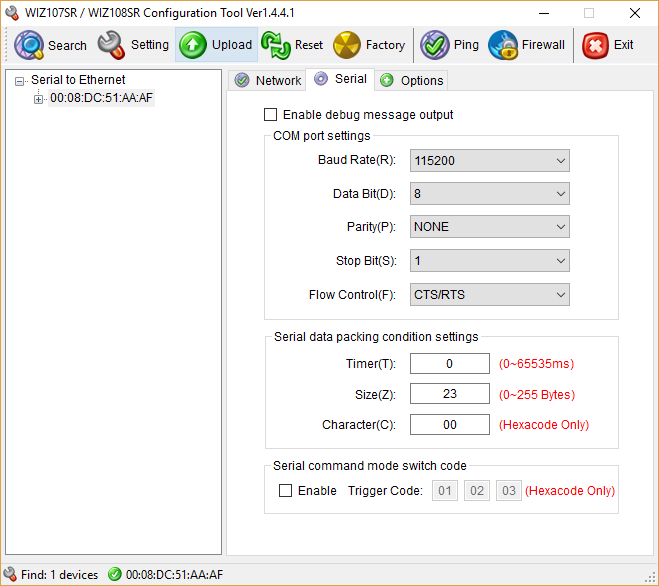
Task: Click the '(0~255 Bytes)' hint text
Action: (x=537, y=394)
